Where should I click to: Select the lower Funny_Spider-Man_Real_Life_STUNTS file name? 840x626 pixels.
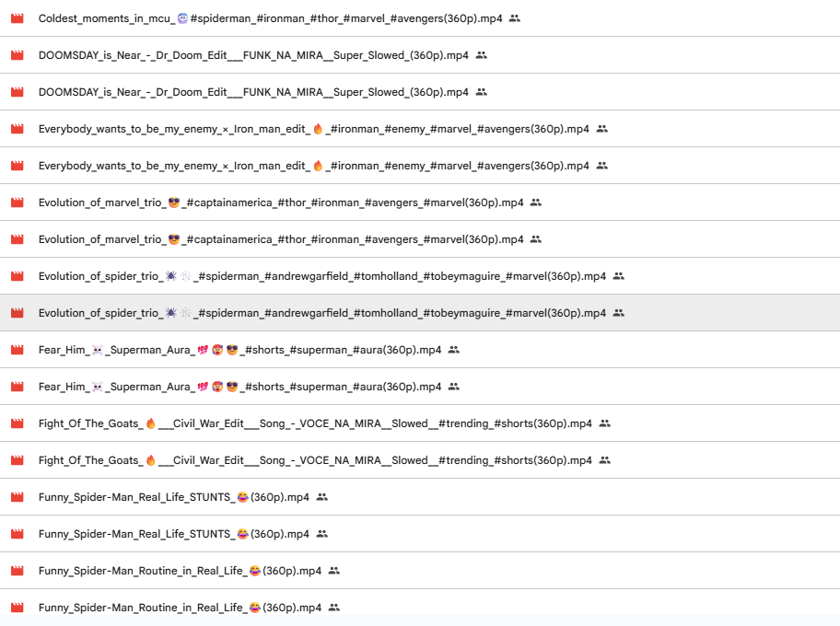[x=173, y=535]
